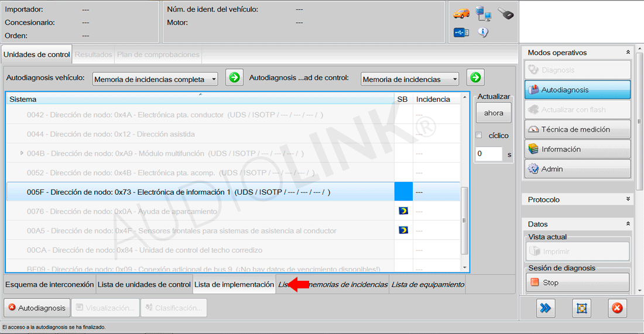This screenshot has width=644, height=334.
Task: Click the network server connection icon
Action: 484,13
